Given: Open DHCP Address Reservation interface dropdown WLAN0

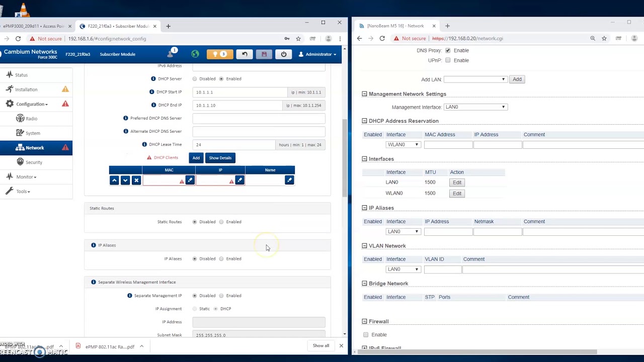Looking at the screenshot, I should (403, 145).
